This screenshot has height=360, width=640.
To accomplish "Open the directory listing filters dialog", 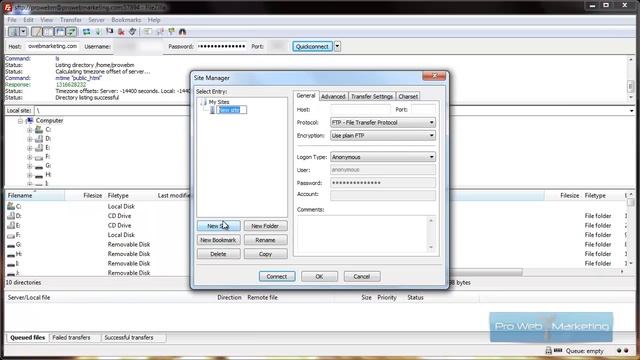I will point(148,31).
